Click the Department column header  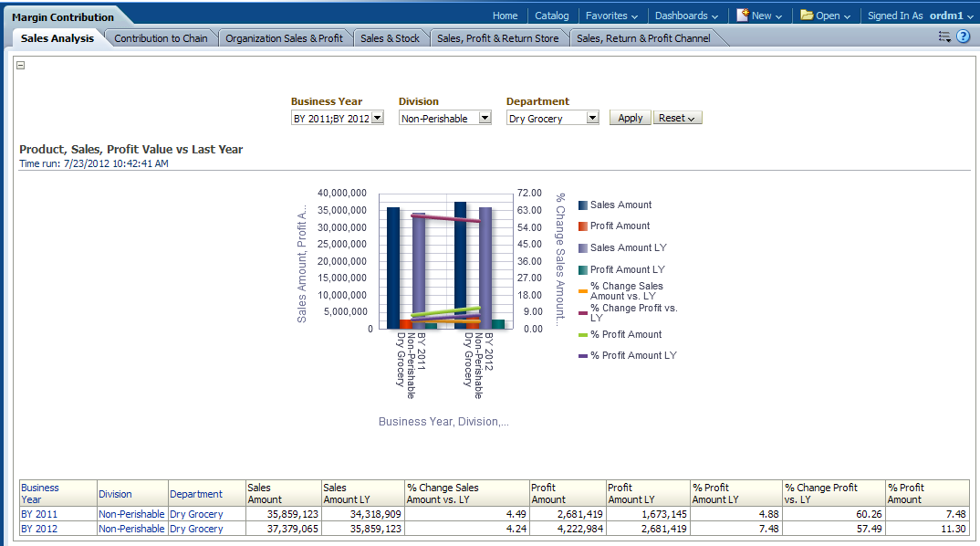coord(196,494)
